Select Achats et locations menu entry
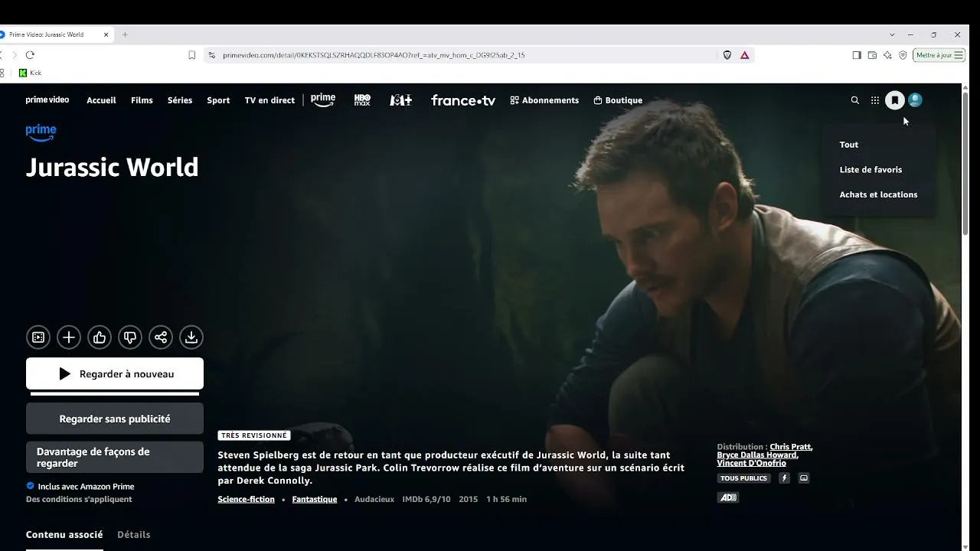The width and height of the screenshot is (980, 551). (x=878, y=194)
